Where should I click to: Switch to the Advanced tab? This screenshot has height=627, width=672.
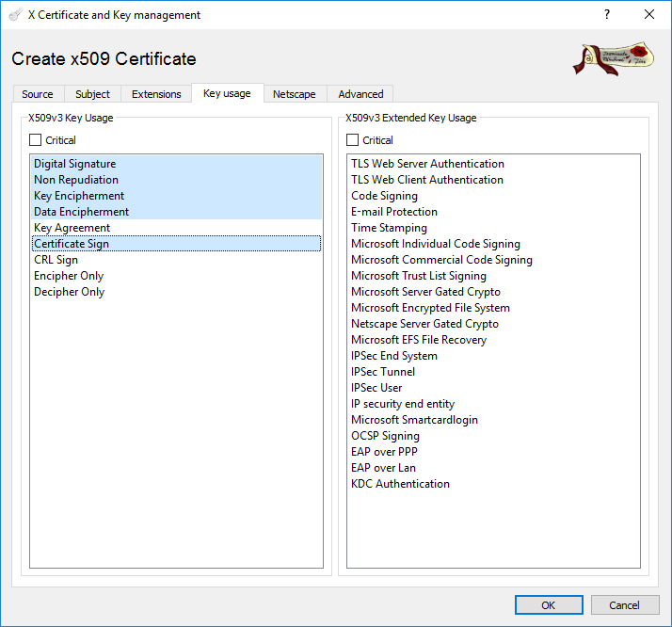click(360, 94)
